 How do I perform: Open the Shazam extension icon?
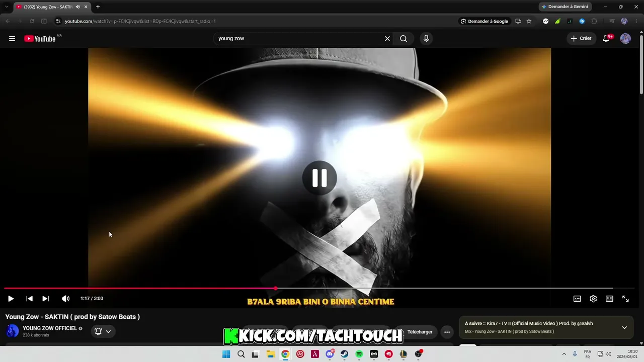coord(582,21)
